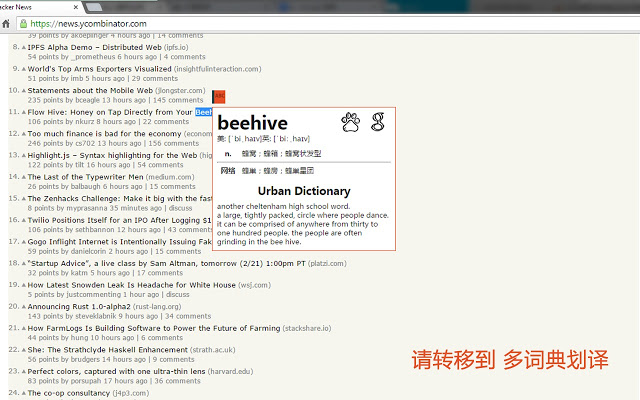The width and height of the screenshot is (640, 400).
Task: Upvote IPFS Alpha Demo story
Action: 24,47
